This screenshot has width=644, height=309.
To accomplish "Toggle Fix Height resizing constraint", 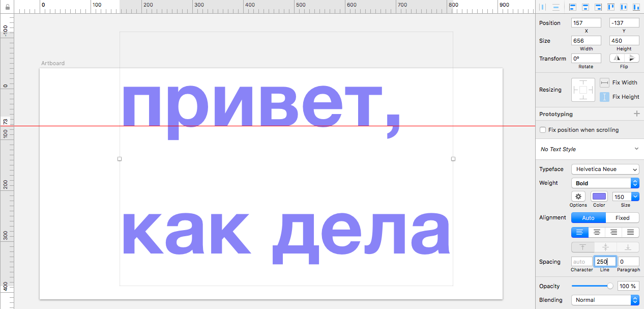I will (604, 97).
